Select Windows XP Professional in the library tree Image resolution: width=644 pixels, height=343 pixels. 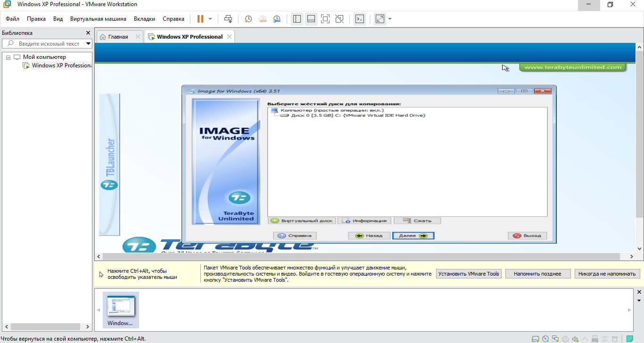pos(61,65)
